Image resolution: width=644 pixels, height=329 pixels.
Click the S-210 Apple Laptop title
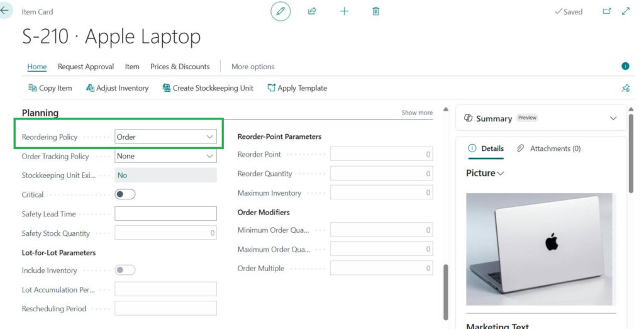click(111, 36)
